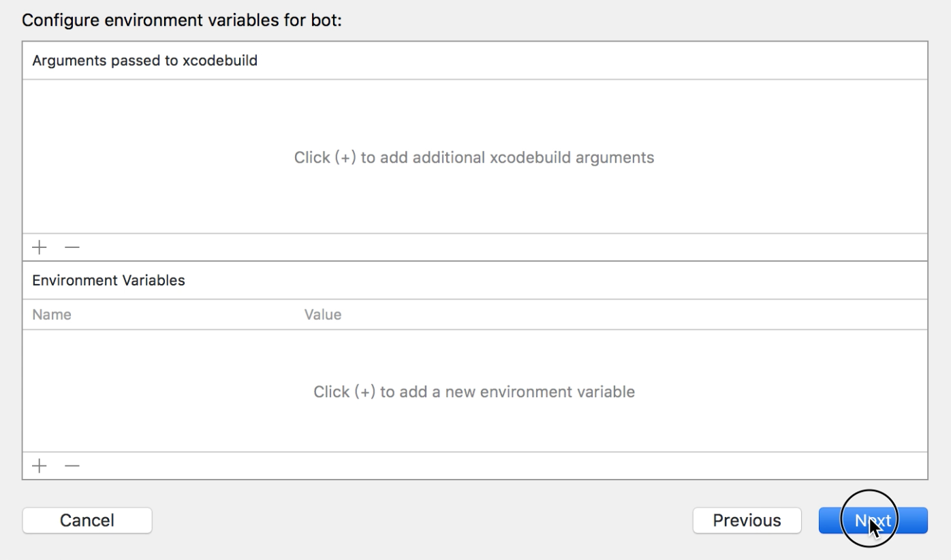Click the Value column header
This screenshot has height=560, width=951.
click(323, 315)
